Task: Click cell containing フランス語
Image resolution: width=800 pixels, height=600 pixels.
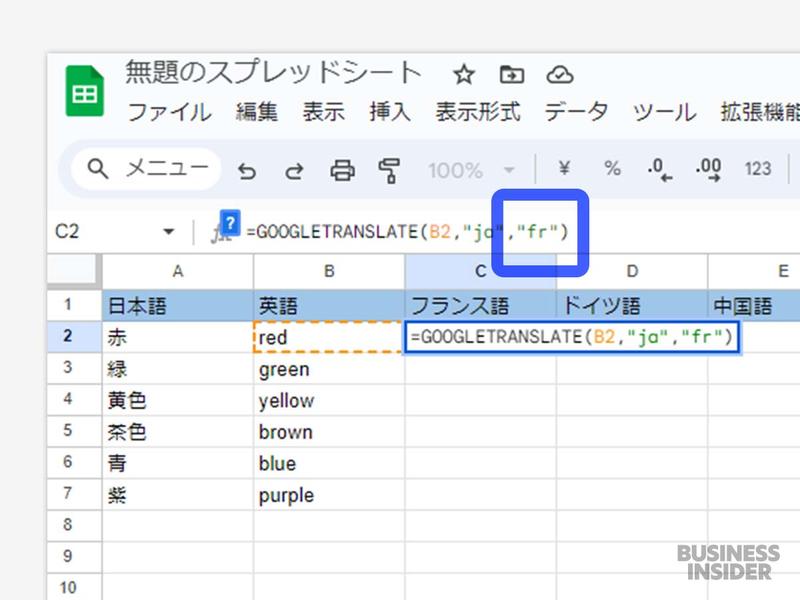Action: [481, 306]
